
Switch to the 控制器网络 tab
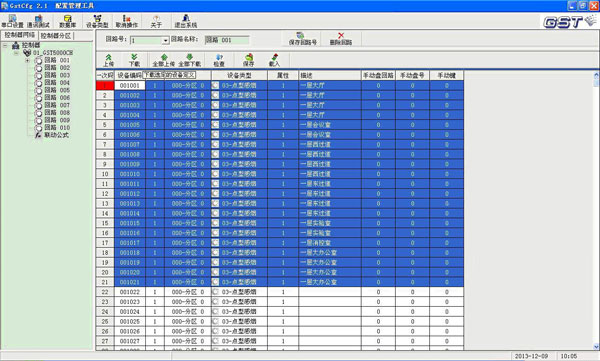pyautogui.click(x=20, y=35)
